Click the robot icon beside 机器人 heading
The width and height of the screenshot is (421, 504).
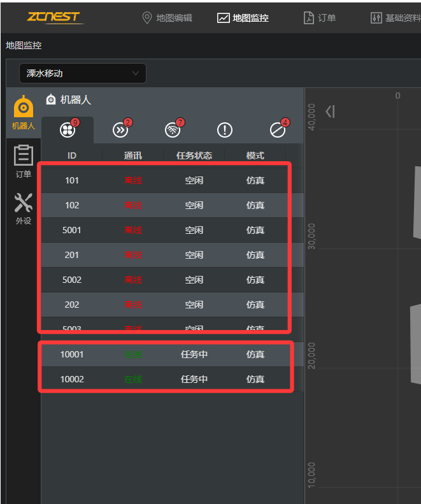[51, 99]
